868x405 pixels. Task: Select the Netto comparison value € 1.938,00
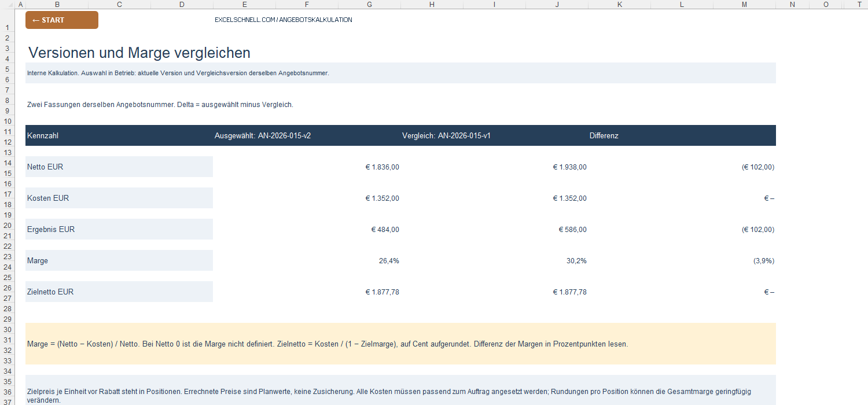tap(569, 167)
